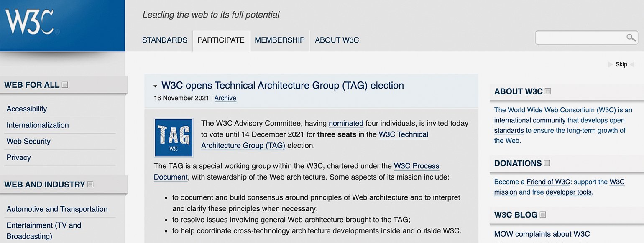Image resolution: width=644 pixels, height=243 pixels.
Task: Select the Membership tab
Action: point(279,40)
